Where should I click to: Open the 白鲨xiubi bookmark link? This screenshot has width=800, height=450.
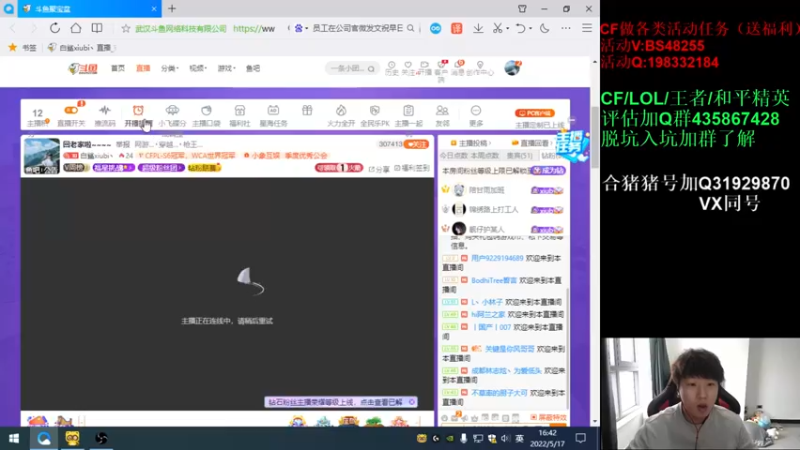[x=82, y=47]
